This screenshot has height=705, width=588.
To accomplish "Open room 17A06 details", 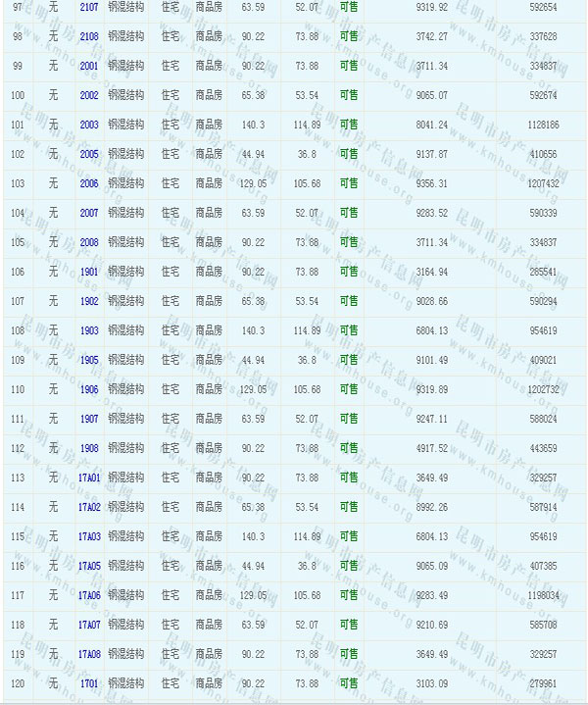I will pyautogui.click(x=89, y=595).
